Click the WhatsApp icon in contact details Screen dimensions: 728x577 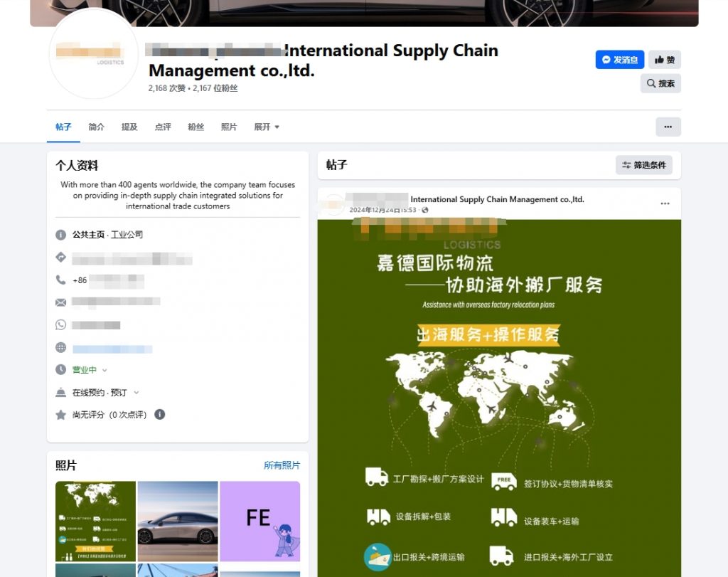tap(61, 324)
